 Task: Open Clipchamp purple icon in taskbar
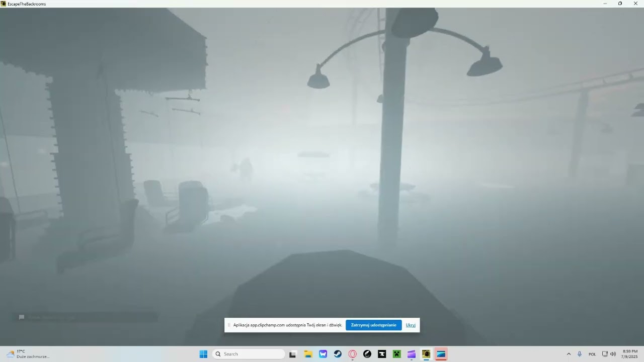pos(412,354)
